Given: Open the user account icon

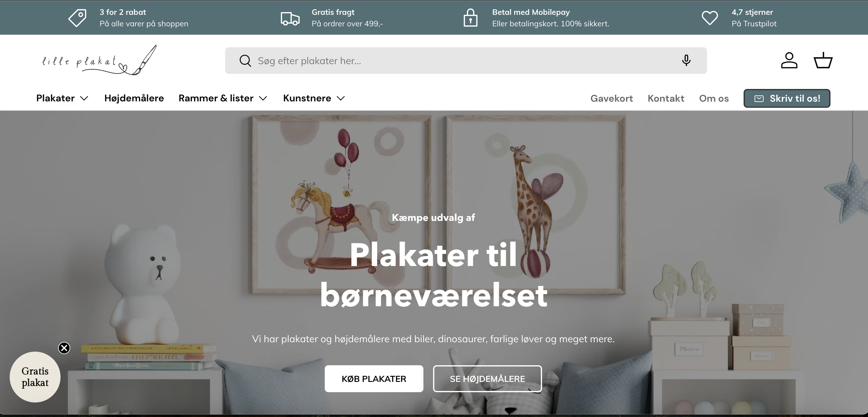Looking at the screenshot, I should coord(789,60).
